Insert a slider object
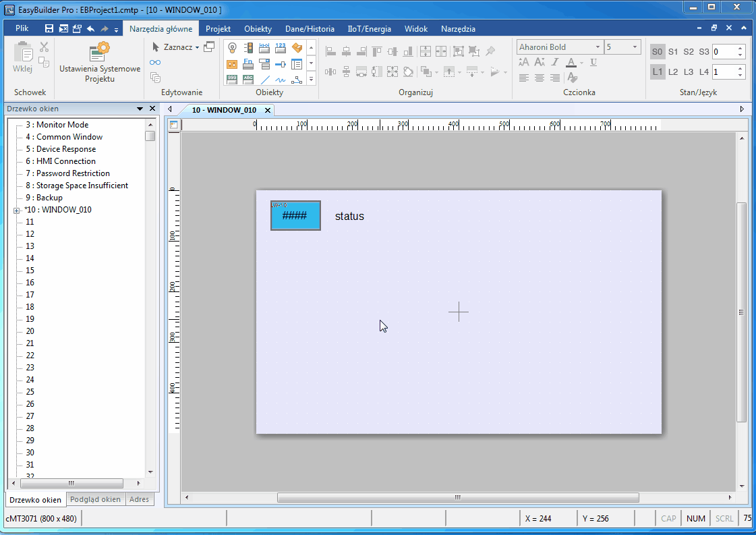The image size is (756, 535). click(x=281, y=63)
